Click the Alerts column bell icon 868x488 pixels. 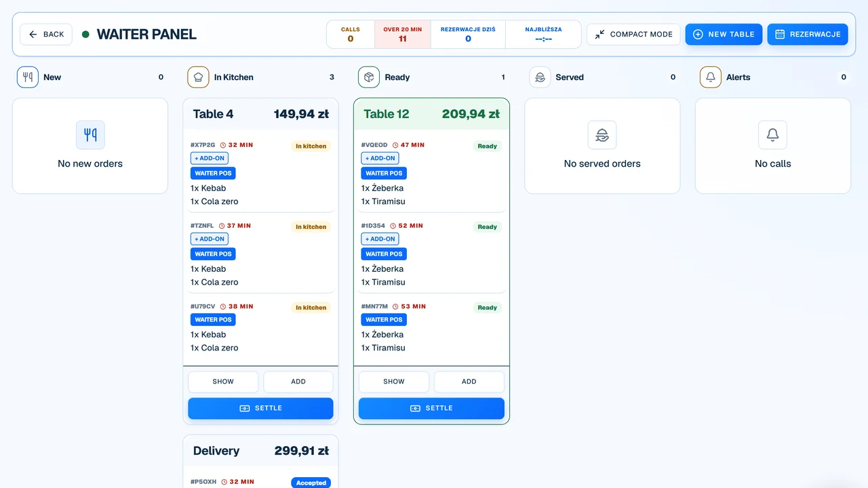coord(711,77)
